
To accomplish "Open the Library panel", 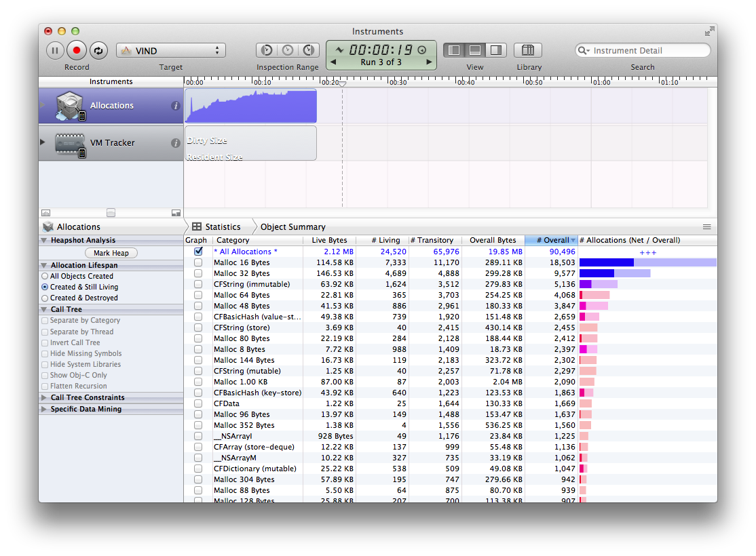I will (x=528, y=50).
